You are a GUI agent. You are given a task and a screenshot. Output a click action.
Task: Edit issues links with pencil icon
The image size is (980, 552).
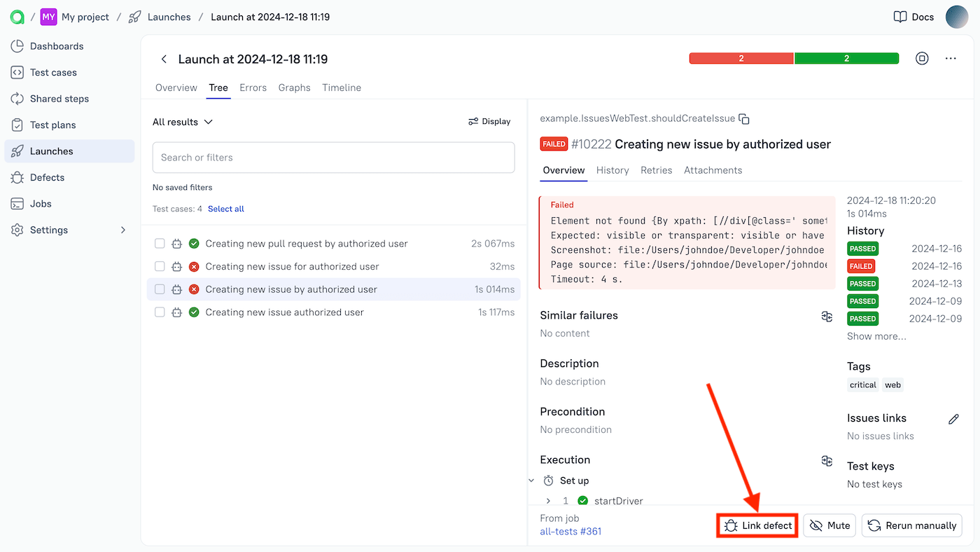point(953,419)
